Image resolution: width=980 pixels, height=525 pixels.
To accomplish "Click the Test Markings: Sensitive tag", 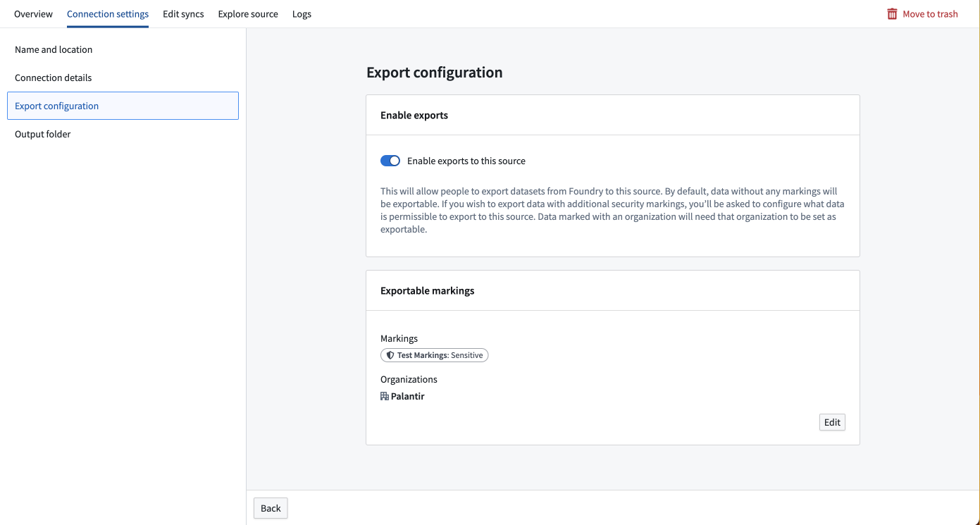I will 434,355.
